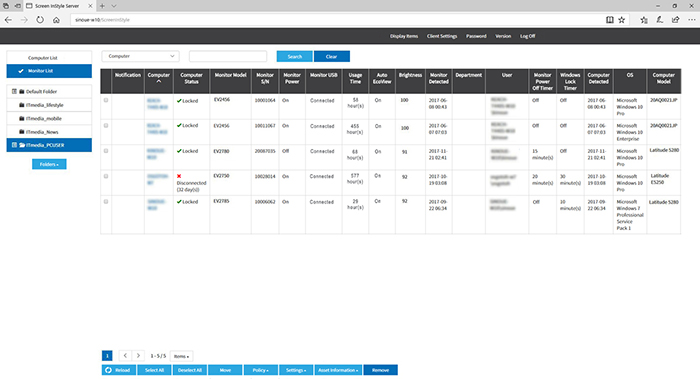Open browser more options menu
Image resolution: width=700 pixels, height=379 pixels.
[692, 20]
